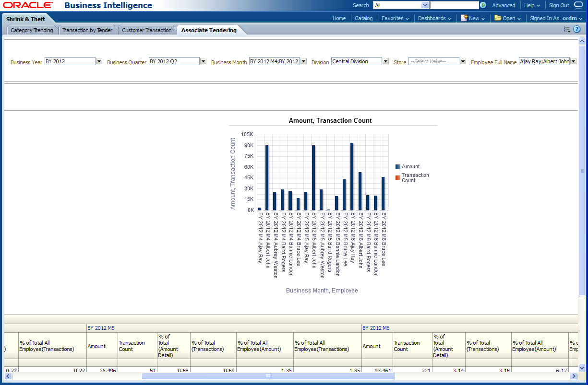Click into the search text field
The image size is (588, 385).
tap(454, 5)
